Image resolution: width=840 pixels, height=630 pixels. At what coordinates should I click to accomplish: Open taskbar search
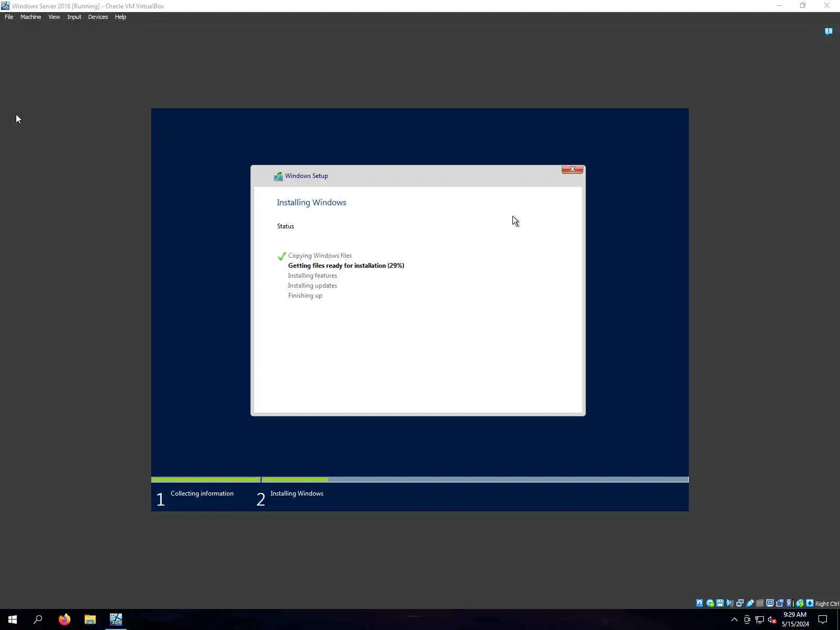coord(38,619)
